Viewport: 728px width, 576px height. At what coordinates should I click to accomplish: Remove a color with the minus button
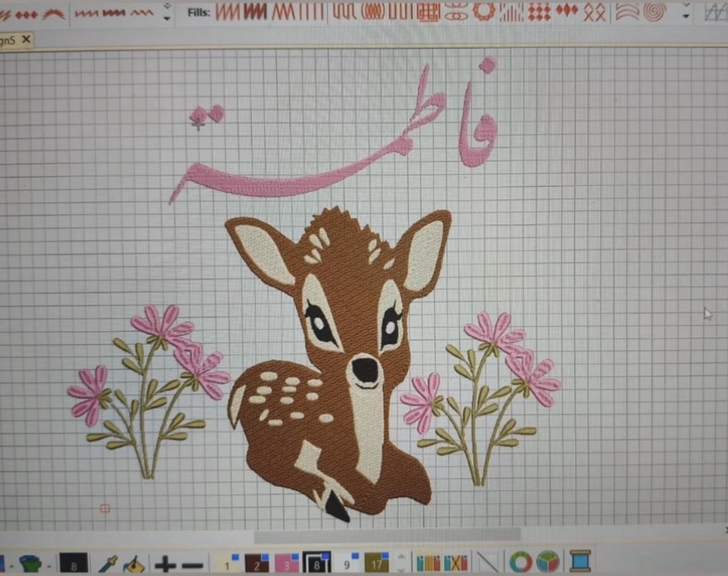point(192,565)
